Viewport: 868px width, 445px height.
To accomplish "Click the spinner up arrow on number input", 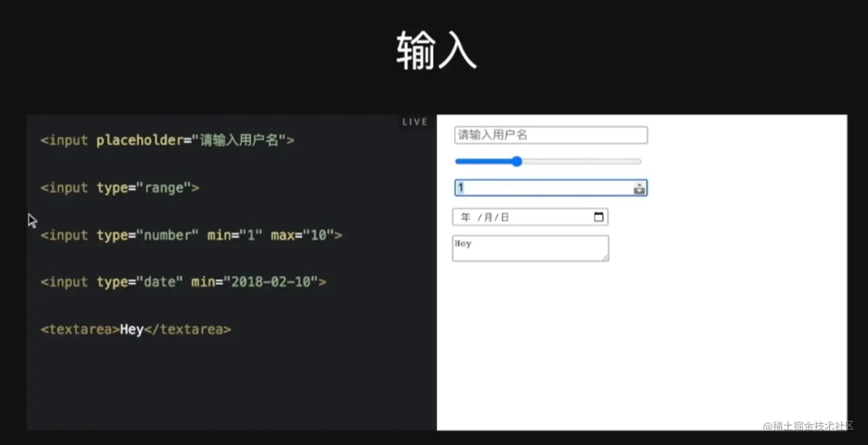I will pyautogui.click(x=639, y=185).
